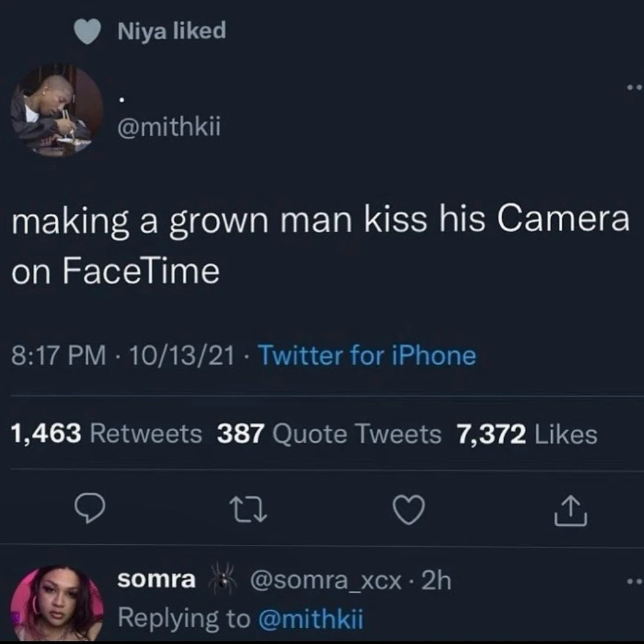
Task: Open the more options dots on mithkii's tweet
Action: point(635,88)
